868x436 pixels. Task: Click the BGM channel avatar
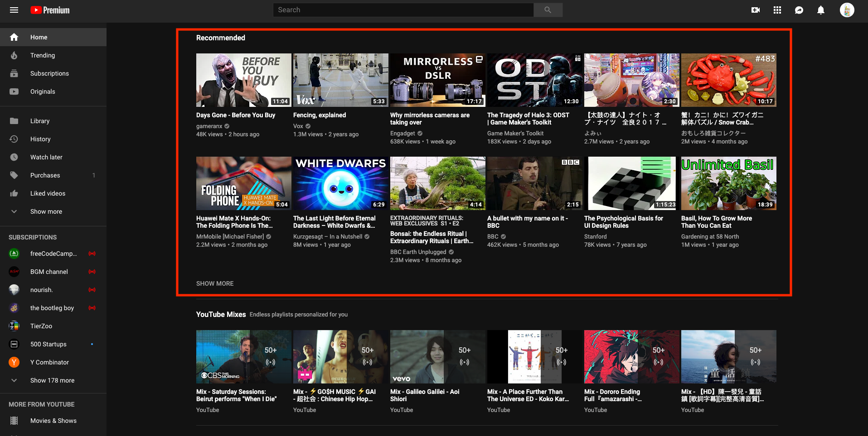pyautogui.click(x=14, y=272)
